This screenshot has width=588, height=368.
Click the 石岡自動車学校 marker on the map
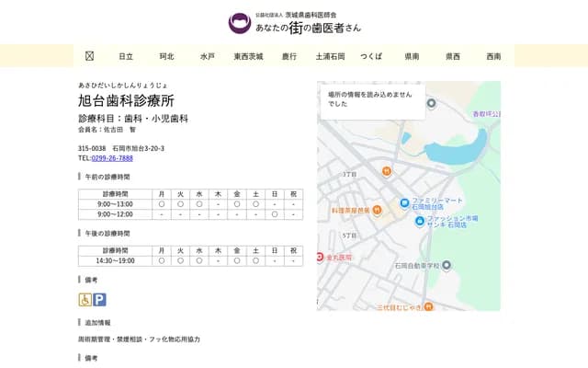[x=446, y=265]
